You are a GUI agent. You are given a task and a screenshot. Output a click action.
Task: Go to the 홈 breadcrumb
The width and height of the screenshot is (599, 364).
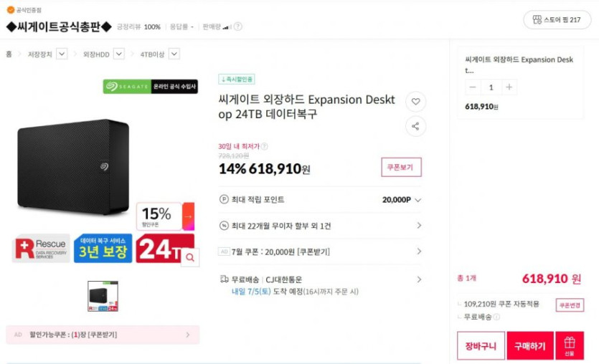(x=9, y=54)
